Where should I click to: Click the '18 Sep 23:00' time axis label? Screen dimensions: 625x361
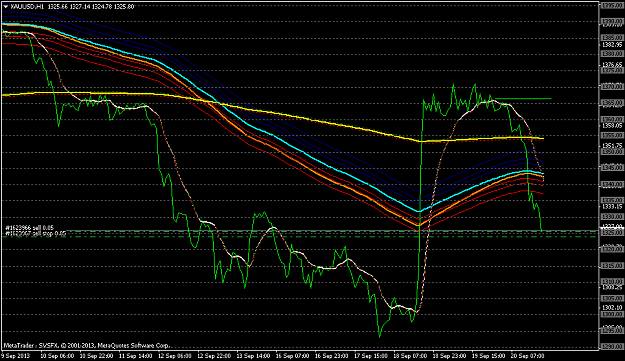click(449, 356)
